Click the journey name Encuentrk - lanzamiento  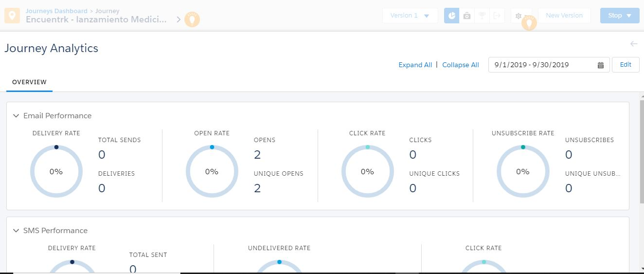point(96,20)
